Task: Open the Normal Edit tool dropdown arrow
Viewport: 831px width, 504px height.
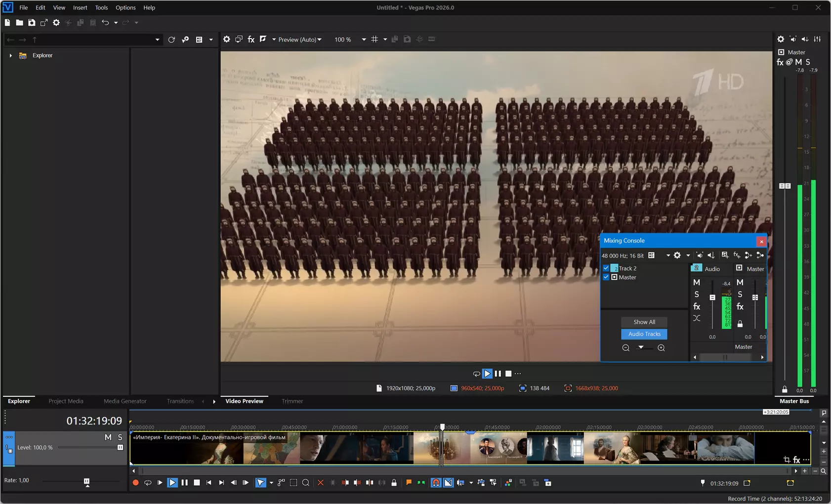Action: [x=271, y=483]
